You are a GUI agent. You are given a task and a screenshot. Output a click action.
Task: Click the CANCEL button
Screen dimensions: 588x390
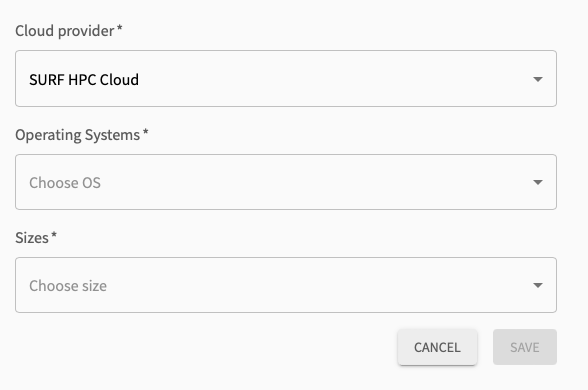(x=437, y=347)
